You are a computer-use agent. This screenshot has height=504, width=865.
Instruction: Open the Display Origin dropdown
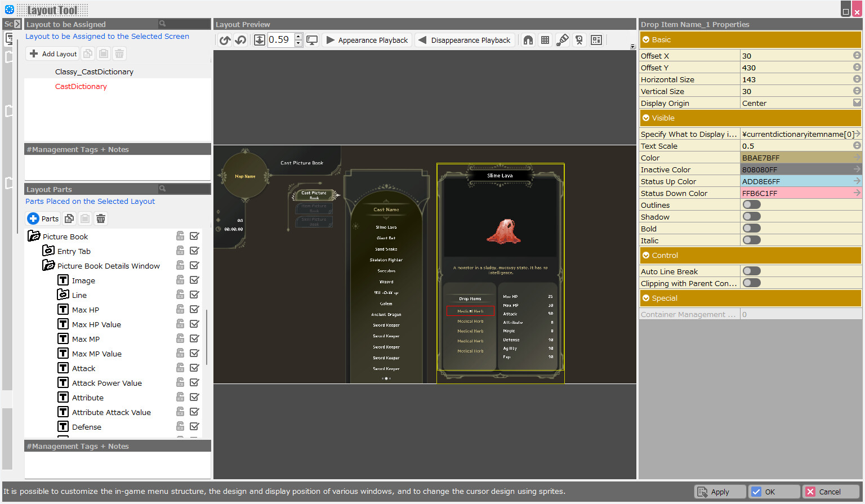855,102
